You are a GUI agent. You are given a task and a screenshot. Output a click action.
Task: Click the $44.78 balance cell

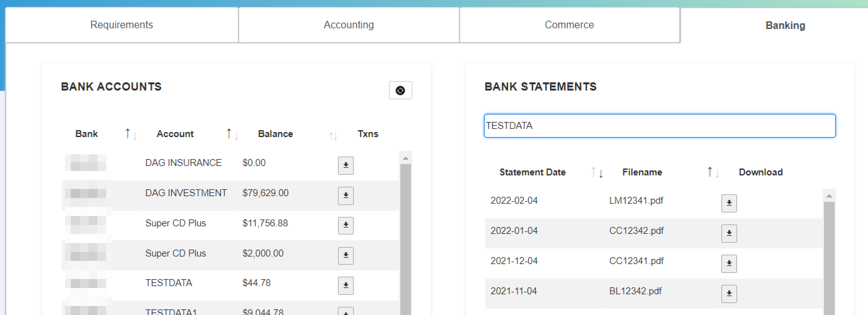pyautogui.click(x=256, y=283)
